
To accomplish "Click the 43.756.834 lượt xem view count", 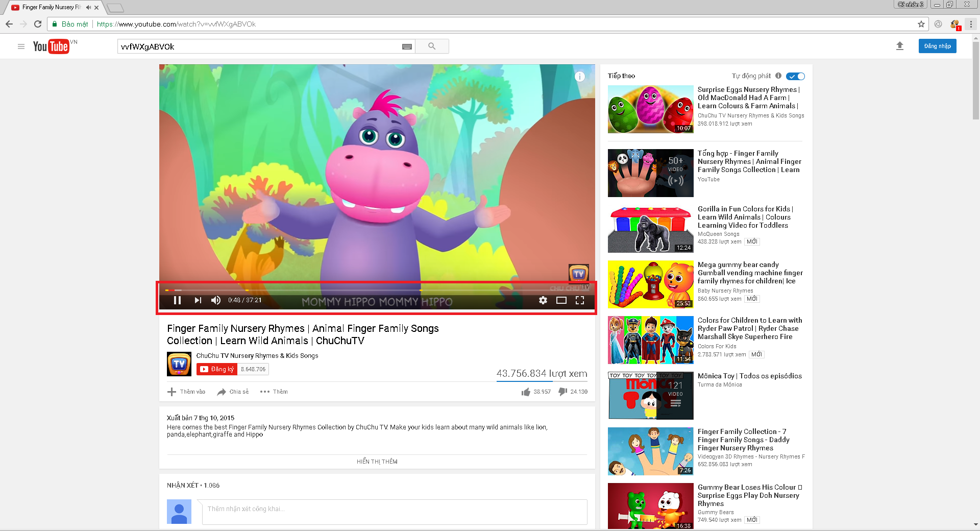I will click(x=542, y=374).
